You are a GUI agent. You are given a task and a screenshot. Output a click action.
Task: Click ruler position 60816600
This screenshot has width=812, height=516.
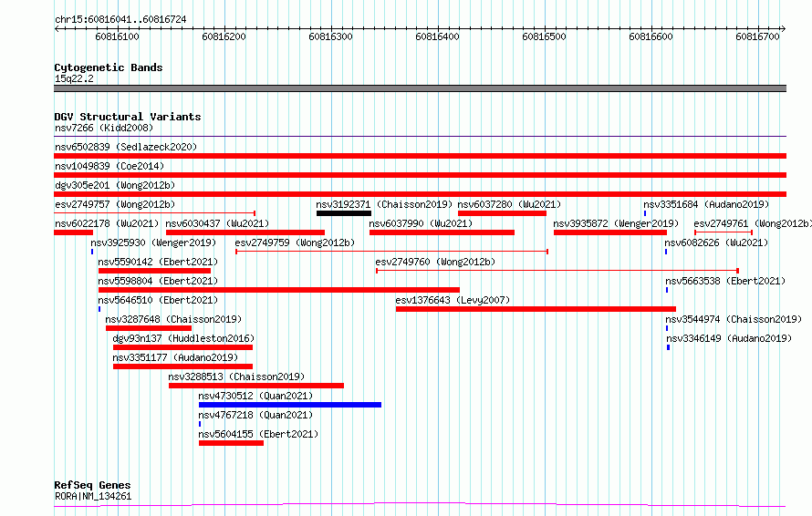click(651, 36)
